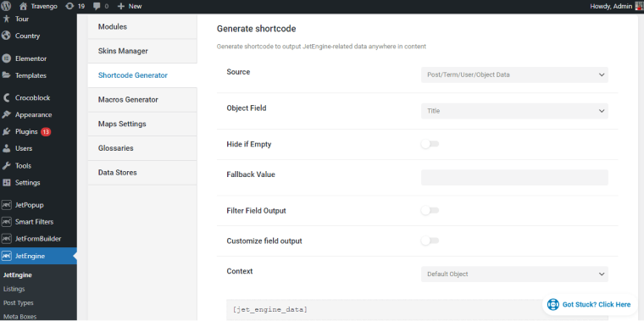
Task: Open the Object Field dropdown
Action: (x=514, y=111)
